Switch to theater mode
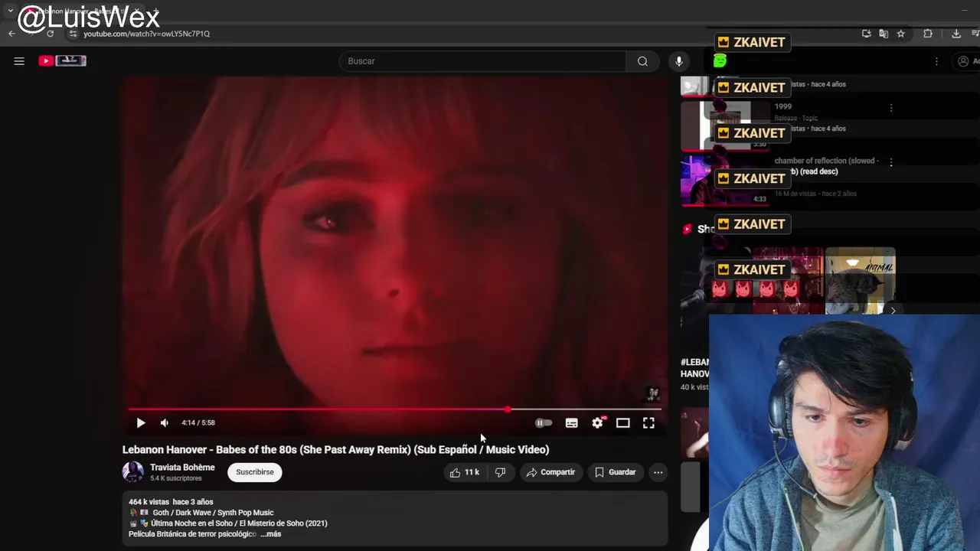 623,422
